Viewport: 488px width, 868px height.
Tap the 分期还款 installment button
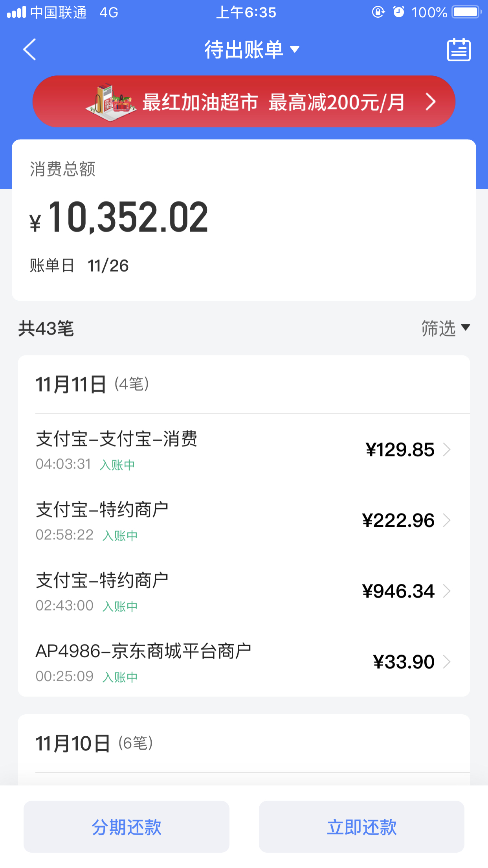tap(127, 827)
